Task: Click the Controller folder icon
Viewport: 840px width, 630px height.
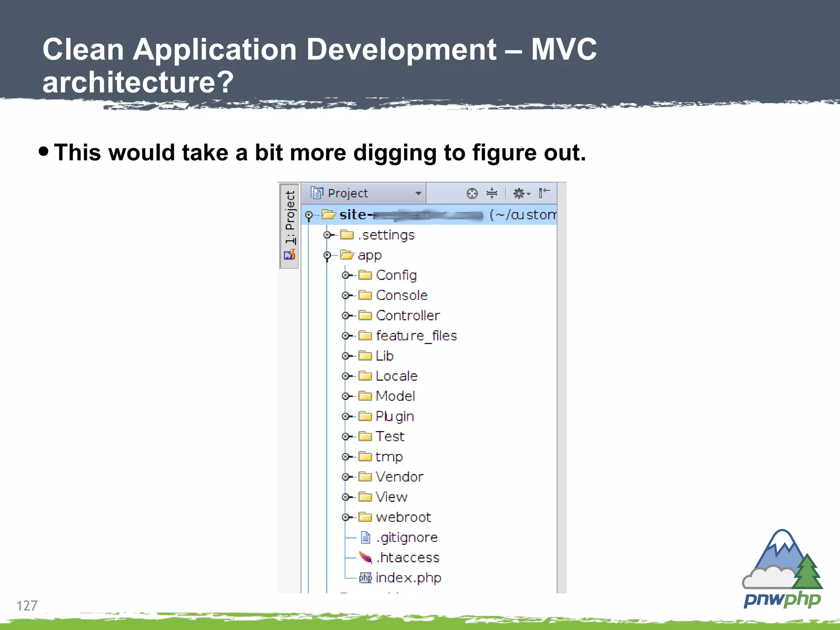Action: coord(365,315)
